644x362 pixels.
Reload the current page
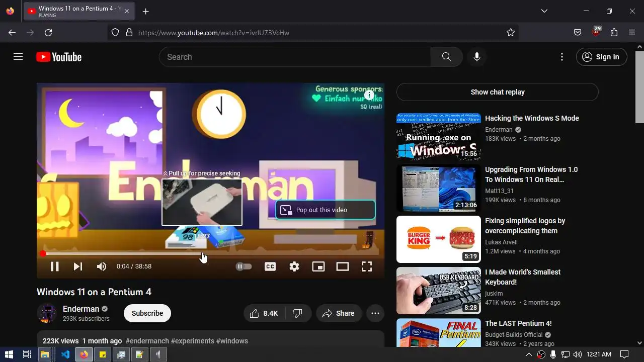tap(48, 33)
